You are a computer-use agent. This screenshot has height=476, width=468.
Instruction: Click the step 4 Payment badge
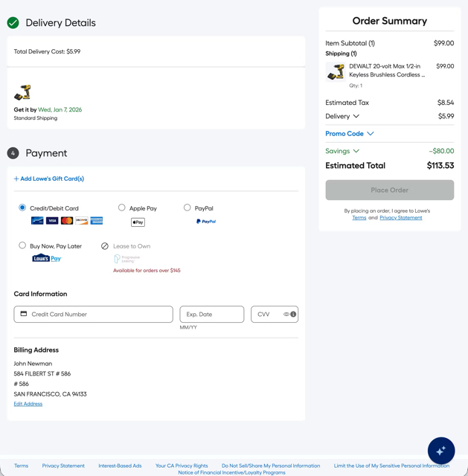(x=13, y=153)
